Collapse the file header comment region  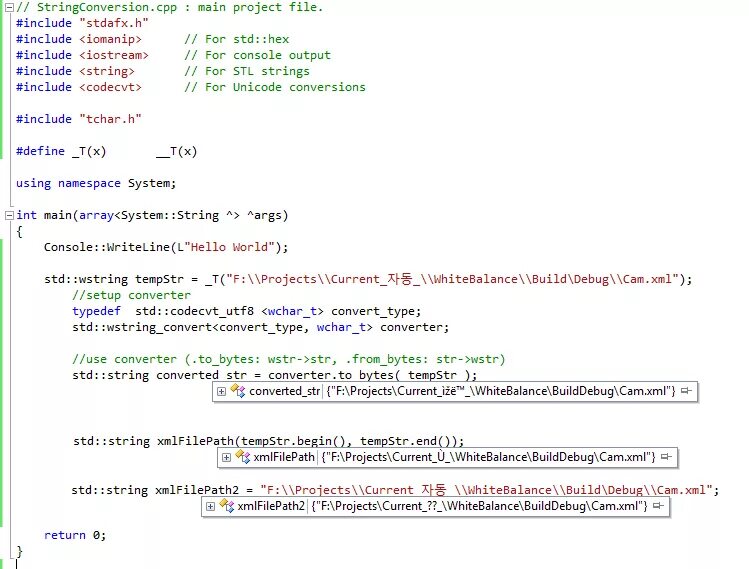9,7
